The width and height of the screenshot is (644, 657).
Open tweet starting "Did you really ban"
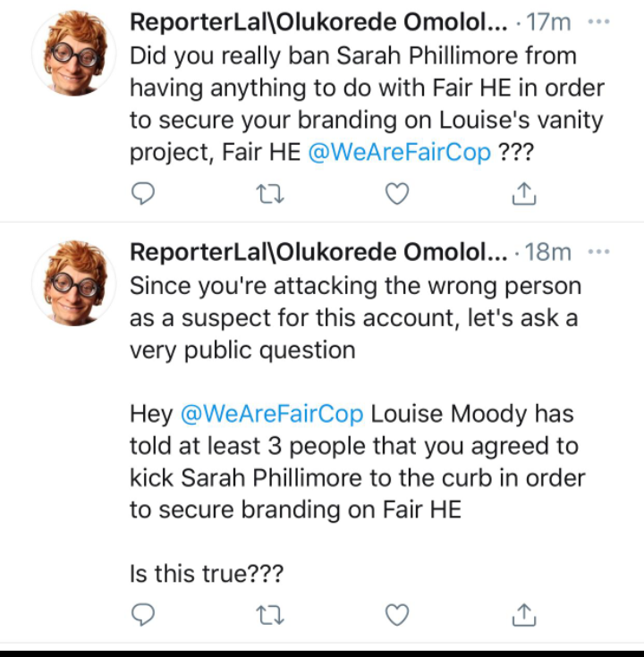(358, 88)
